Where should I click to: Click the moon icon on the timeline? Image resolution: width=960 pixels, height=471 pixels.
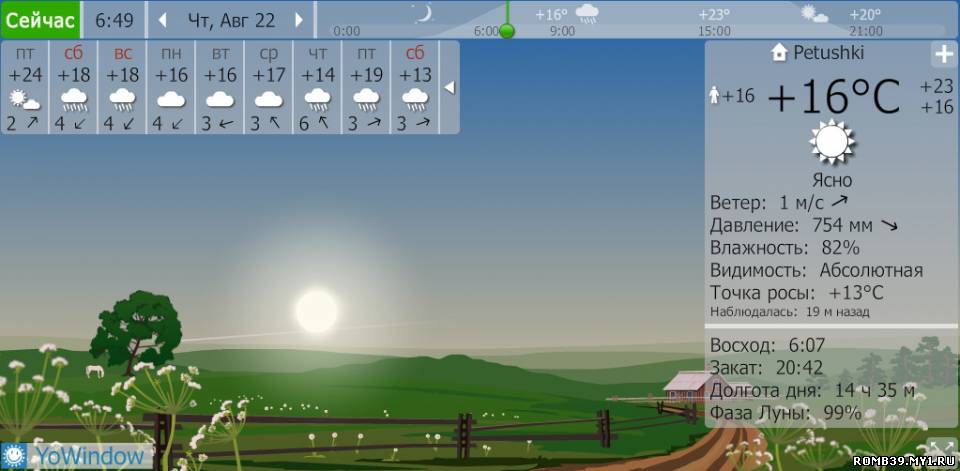click(424, 13)
